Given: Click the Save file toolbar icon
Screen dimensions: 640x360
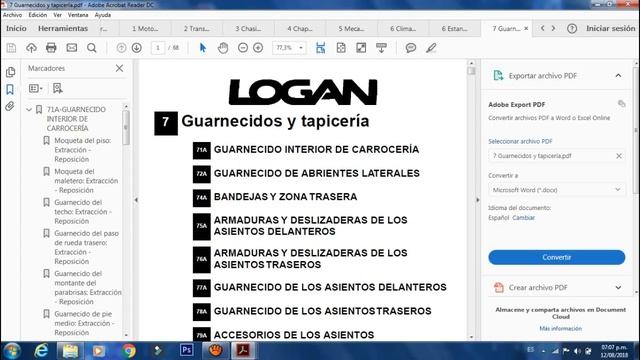Looking at the screenshot, I should 11,48.
